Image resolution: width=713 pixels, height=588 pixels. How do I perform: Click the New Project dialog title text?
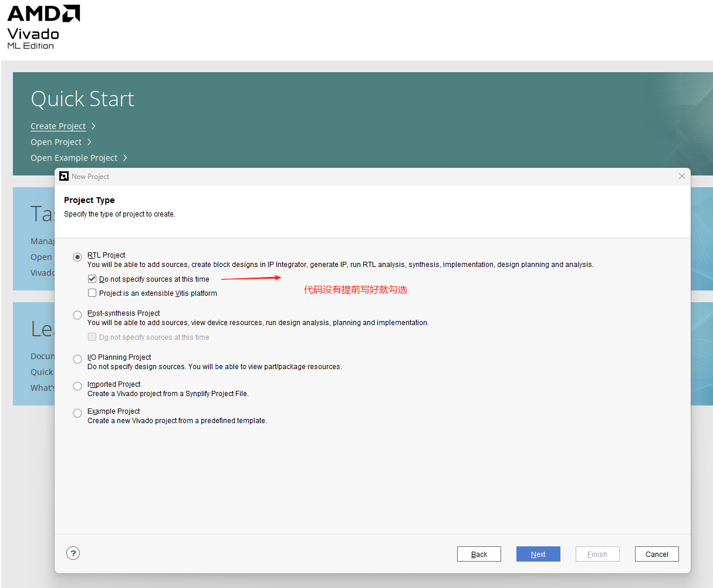90,177
